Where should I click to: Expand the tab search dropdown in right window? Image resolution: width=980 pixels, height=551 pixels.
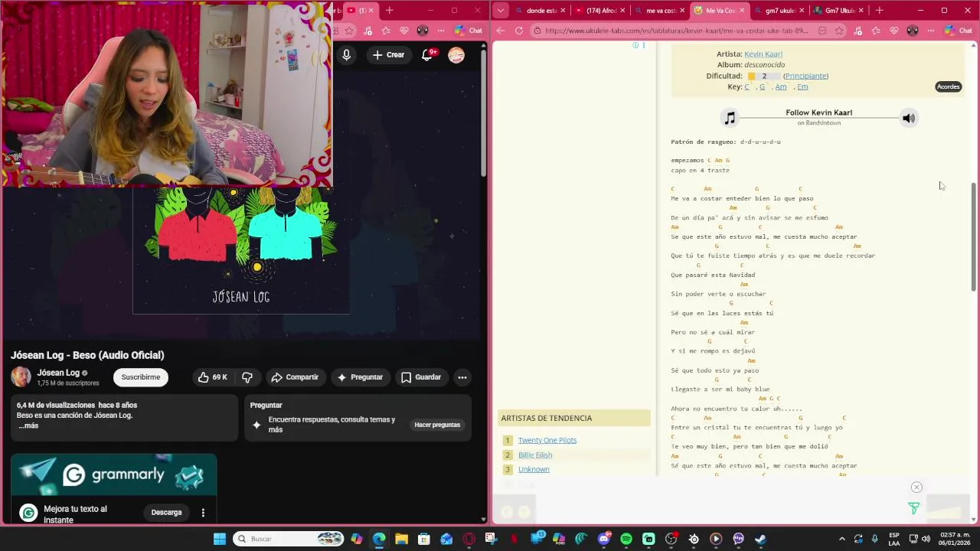[x=500, y=11]
